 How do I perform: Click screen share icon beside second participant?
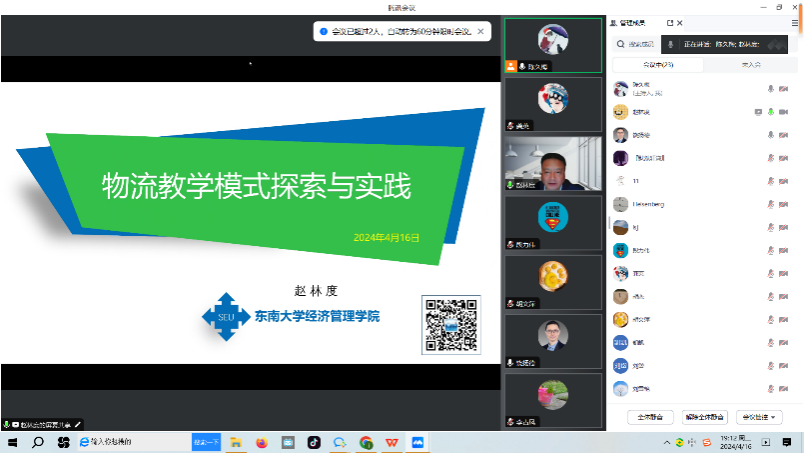pyautogui.click(x=758, y=112)
